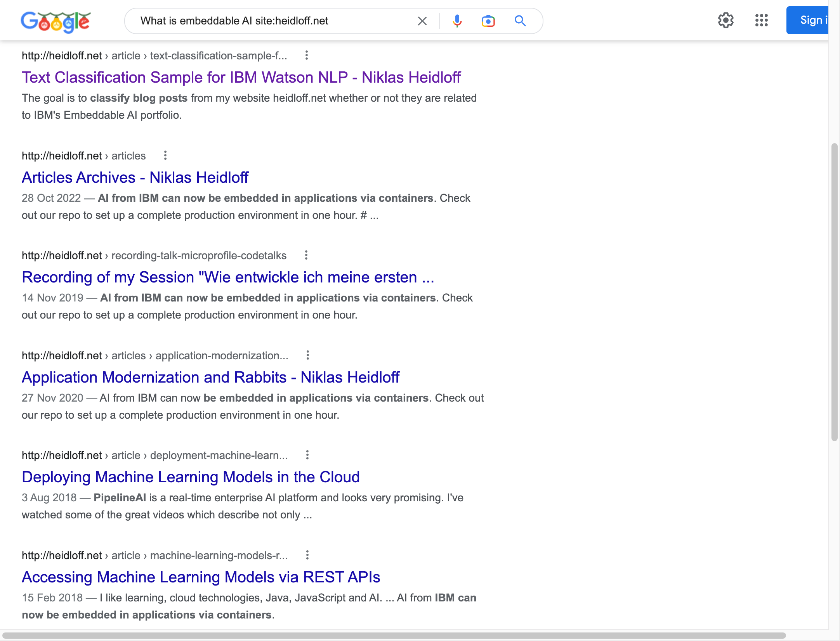Click the '15 Feb 2018' date text
Screen dimensions: 840x641
[x=52, y=598]
